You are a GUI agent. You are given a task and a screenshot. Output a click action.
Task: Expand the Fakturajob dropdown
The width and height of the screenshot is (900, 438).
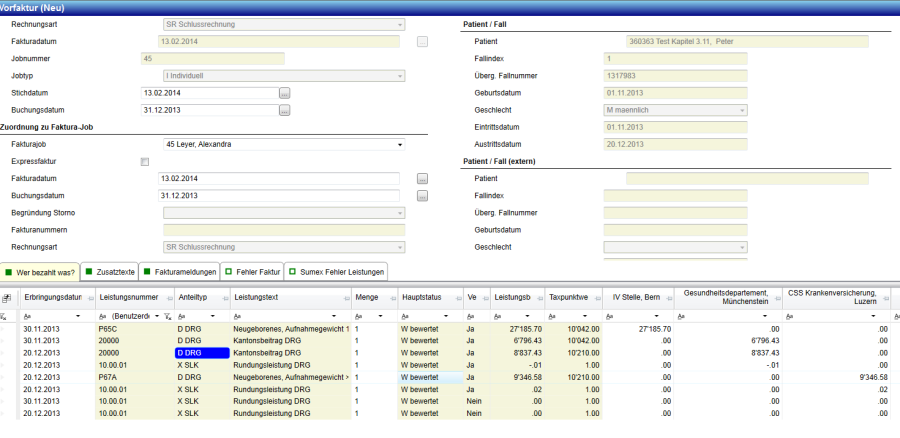(400, 144)
